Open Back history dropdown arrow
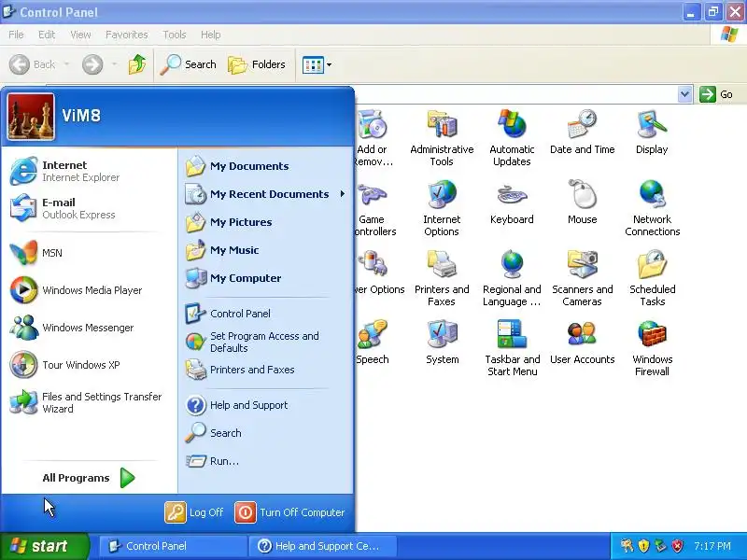 point(66,64)
